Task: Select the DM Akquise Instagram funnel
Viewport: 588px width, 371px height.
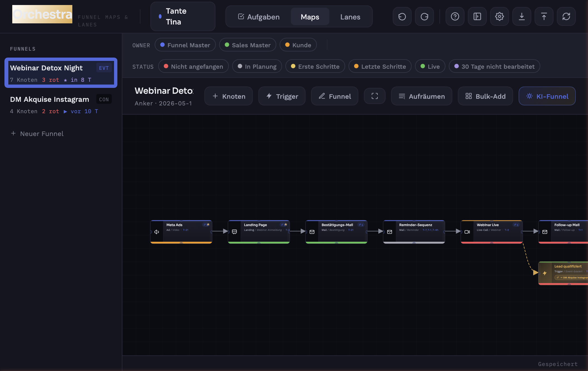Action: point(61,105)
